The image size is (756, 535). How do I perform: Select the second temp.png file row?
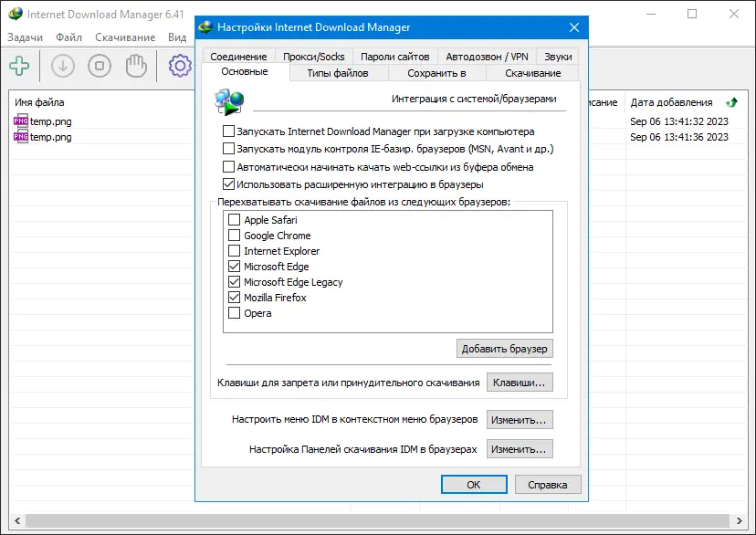[x=377, y=136]
